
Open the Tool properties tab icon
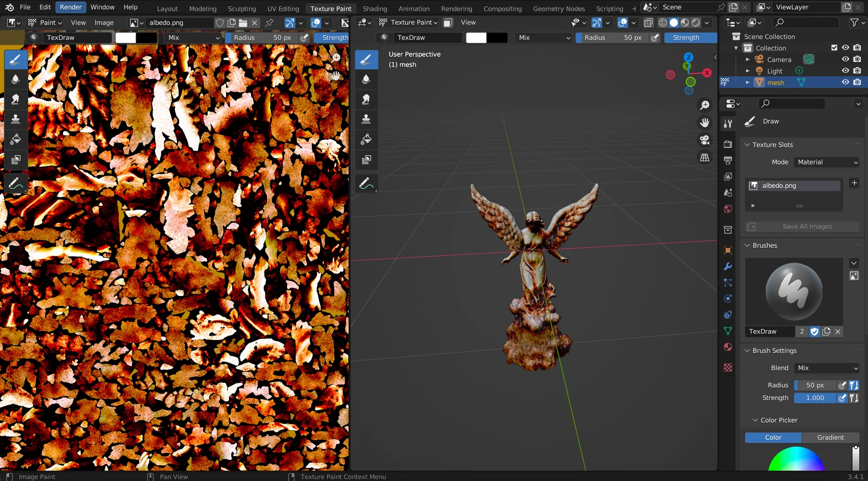(x=728, y=124)
